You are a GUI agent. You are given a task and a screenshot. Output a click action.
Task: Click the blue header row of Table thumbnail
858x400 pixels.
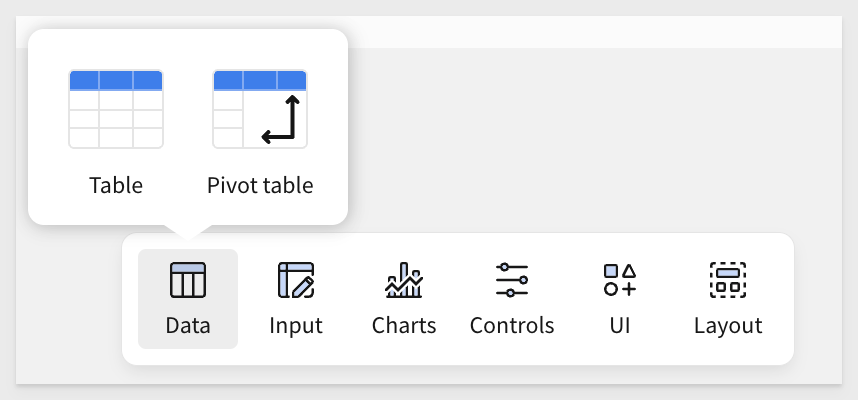[x=115, y=80]
